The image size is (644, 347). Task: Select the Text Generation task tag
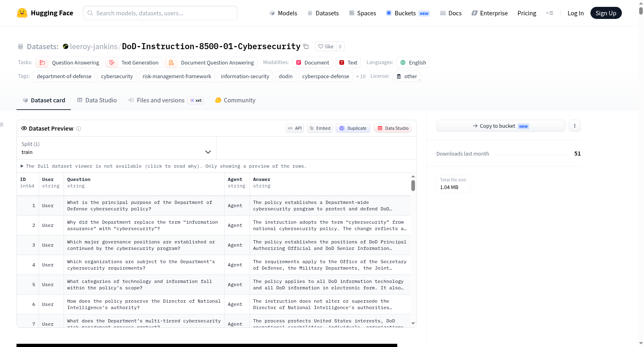click(x=134, y=62)
